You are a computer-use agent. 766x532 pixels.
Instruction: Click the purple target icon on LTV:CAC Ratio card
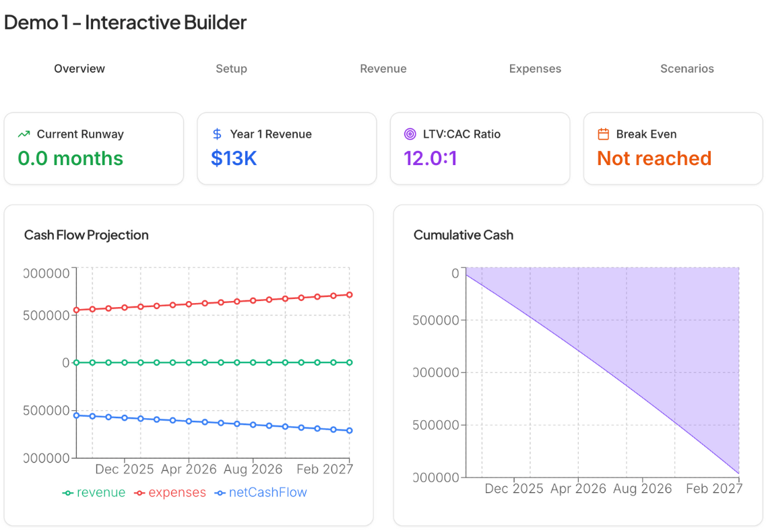(x=409, y=133)
